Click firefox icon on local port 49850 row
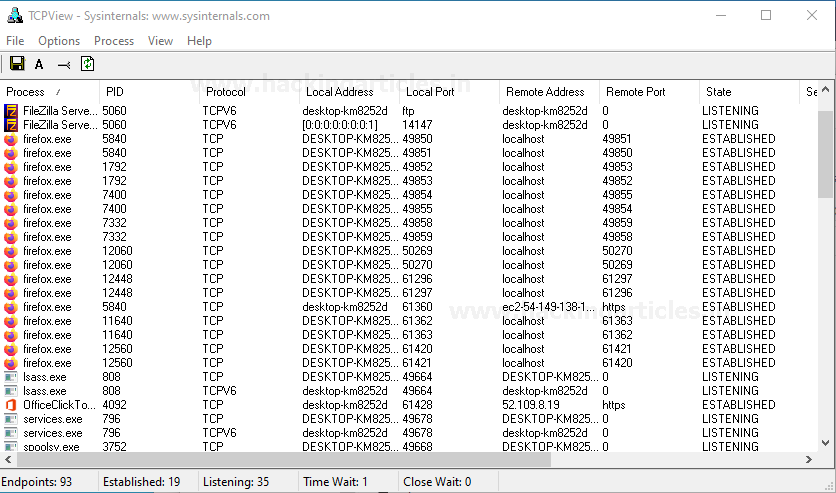The width and height of the screenshot is (836, 493). 11,139
